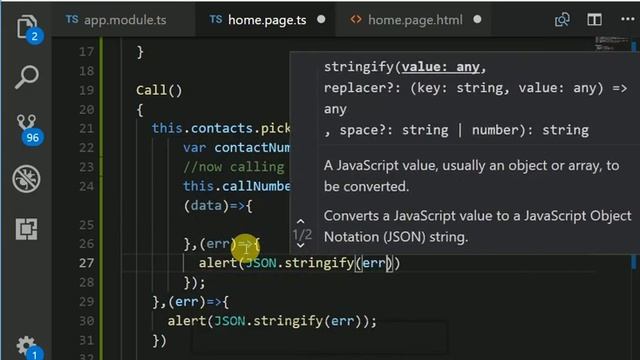Close the unsaved home.page.html tab dot
640x360 pixels.
tap(477, 19)
